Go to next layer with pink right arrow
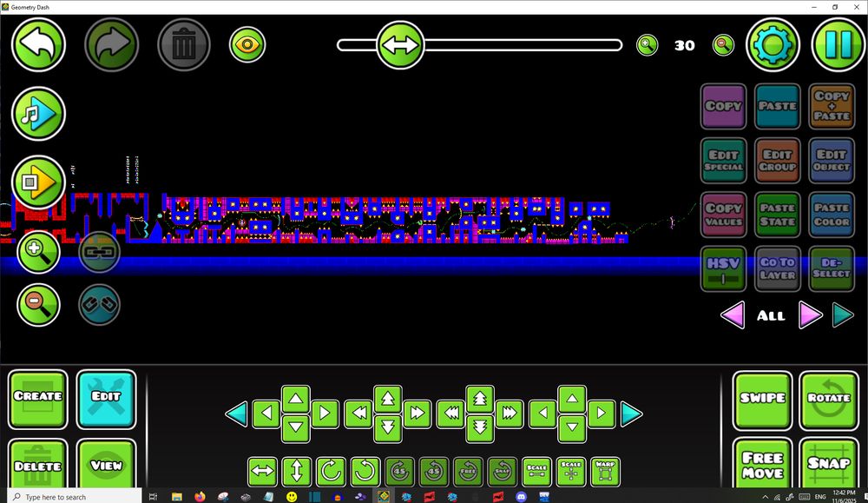 [811, 315]
